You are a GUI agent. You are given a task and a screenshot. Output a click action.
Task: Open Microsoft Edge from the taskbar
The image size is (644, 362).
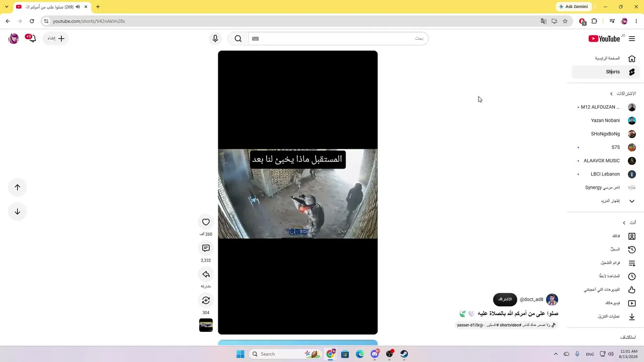coord(360,354)
